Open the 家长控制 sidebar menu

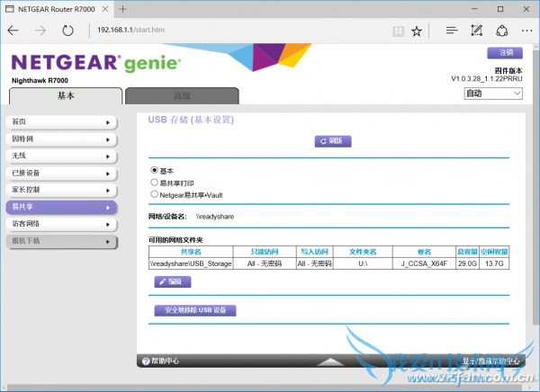[62, 190]
